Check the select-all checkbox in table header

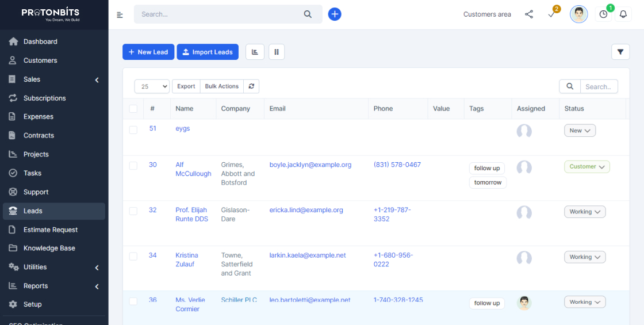tap(133, 109)
